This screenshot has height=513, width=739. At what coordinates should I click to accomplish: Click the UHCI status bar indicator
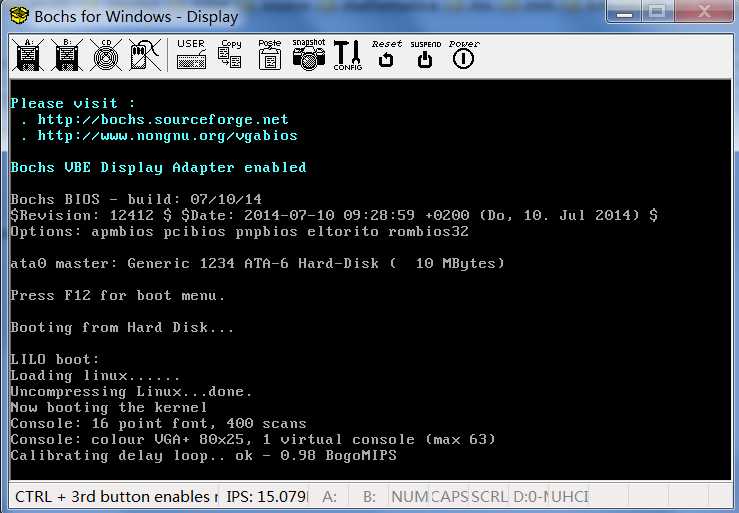(x=568, y=496)
